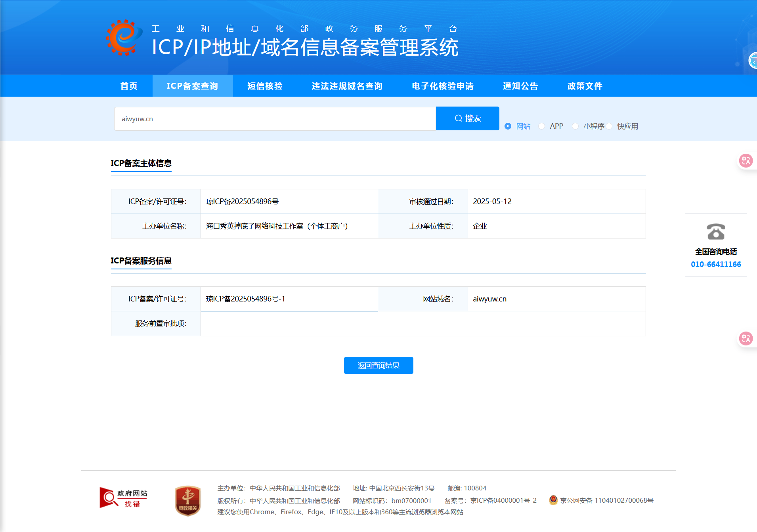Select the 快应用 radio button
This screenshot has width=757, height=532.
(609, 126)
